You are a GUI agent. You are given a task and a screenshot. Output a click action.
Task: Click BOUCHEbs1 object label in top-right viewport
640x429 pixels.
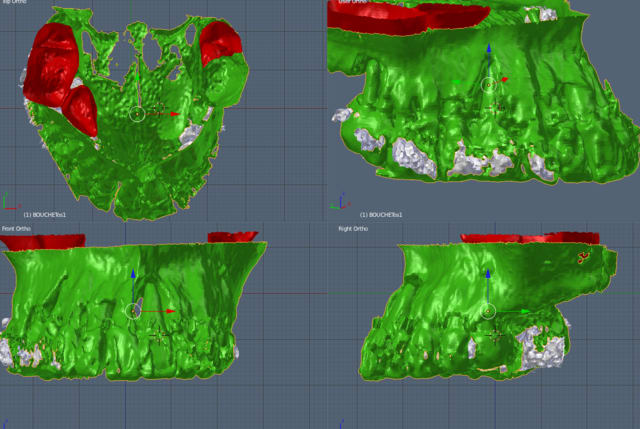(x=381, y=215)
